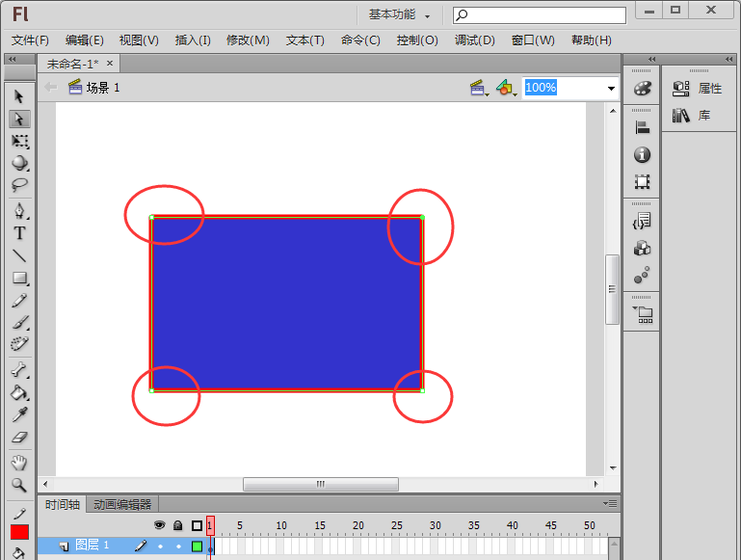Viewport: 741px width, 560px height.
Task: Toggle lock all layers padlock icon
Action: coord(178,525)
